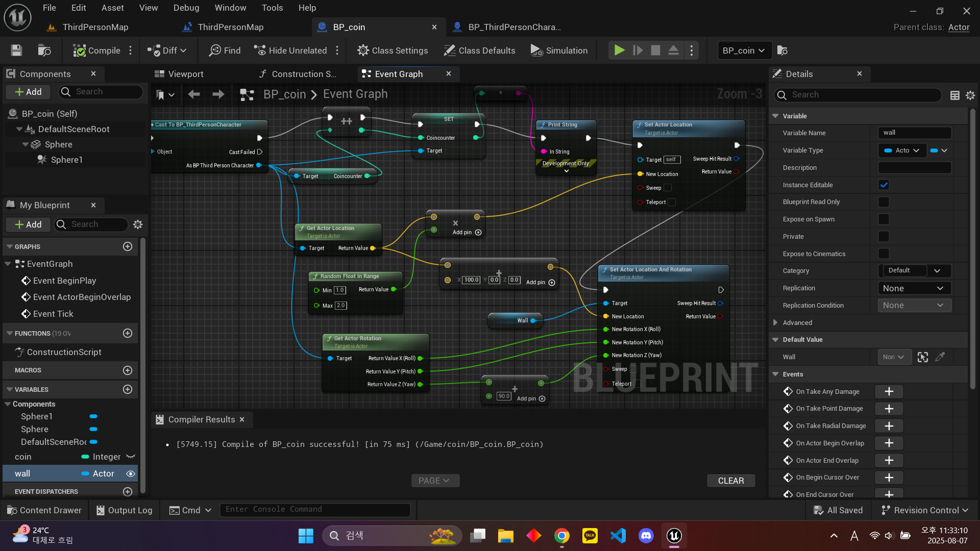Click container type color pill in Variable Type
This screenshot has height=551, width=980.
click(938, 151)
